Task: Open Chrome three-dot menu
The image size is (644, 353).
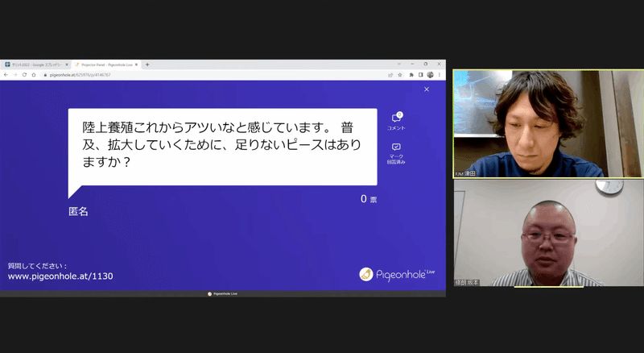Action: [439, 75]
